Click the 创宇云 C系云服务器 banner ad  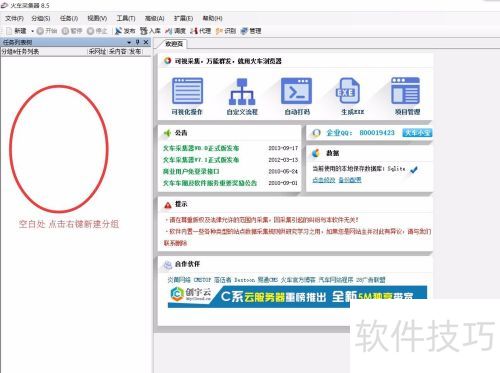[297, 296]
